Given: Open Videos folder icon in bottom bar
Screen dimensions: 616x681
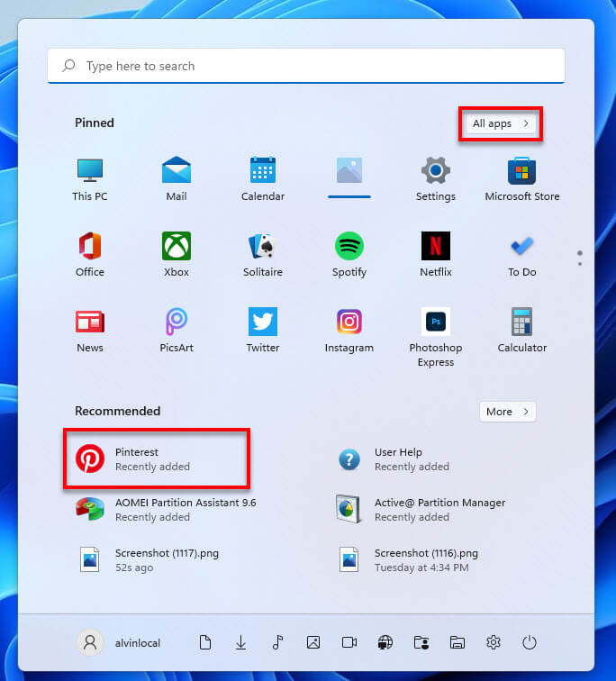Looking at the screenshot, I should [x=349, y=642].
